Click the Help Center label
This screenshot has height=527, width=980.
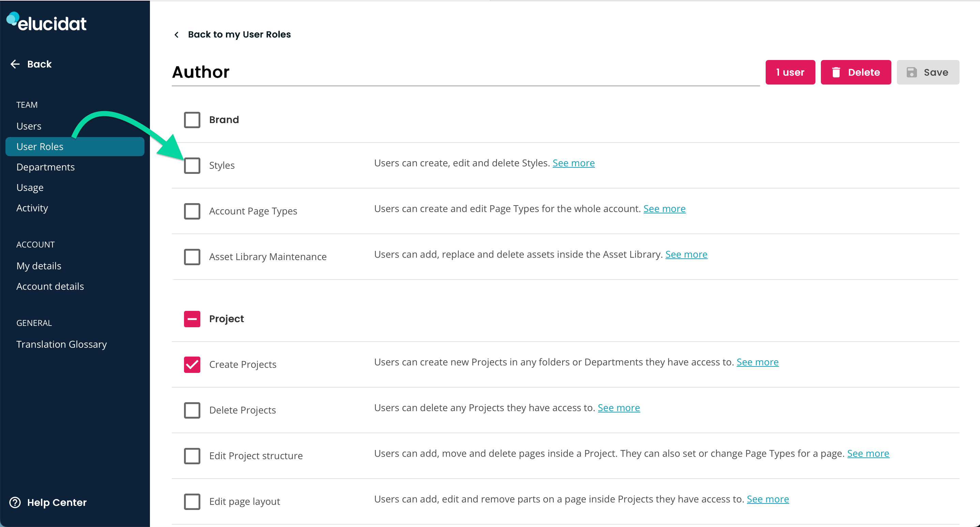(57, 502)
